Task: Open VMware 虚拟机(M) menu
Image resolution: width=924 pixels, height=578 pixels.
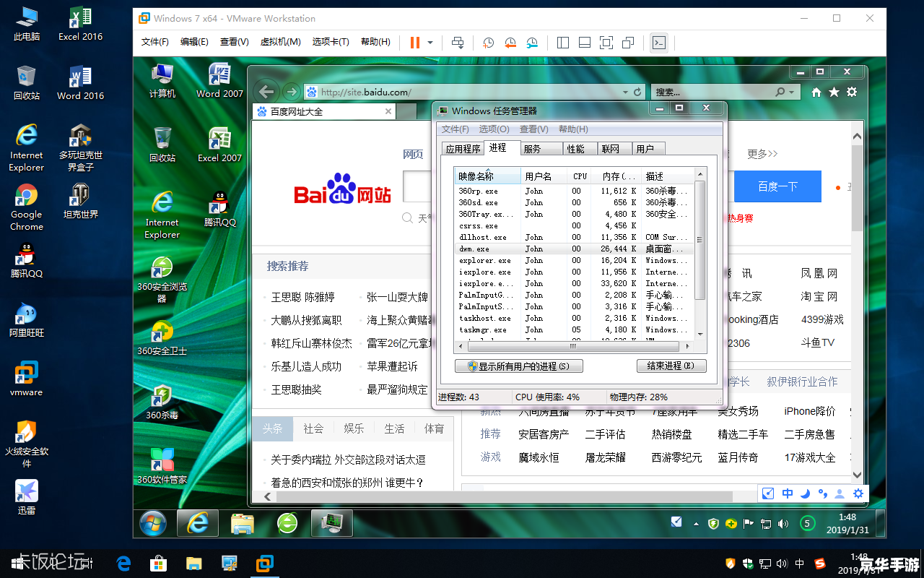Action: coord(280,42)
